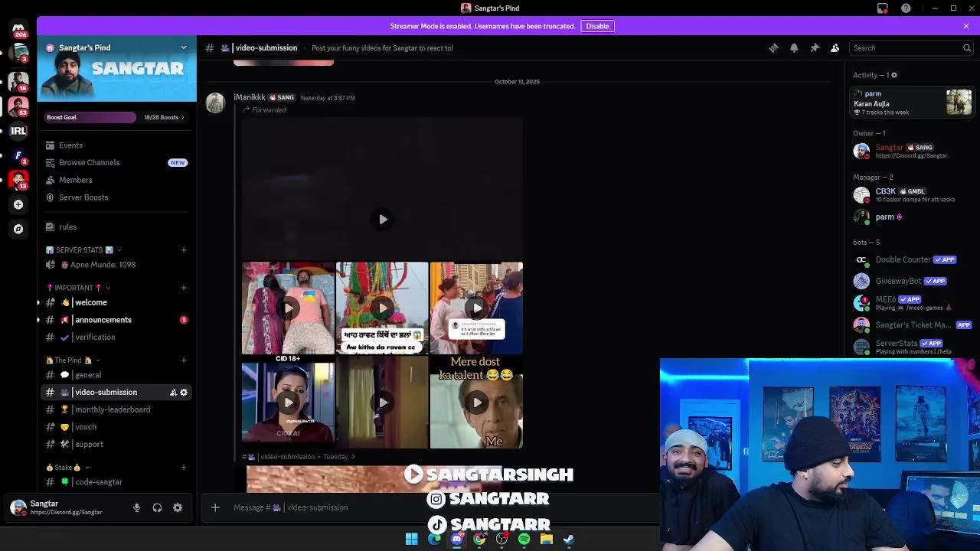Open notification settings bell icon

tap(794, 47)
